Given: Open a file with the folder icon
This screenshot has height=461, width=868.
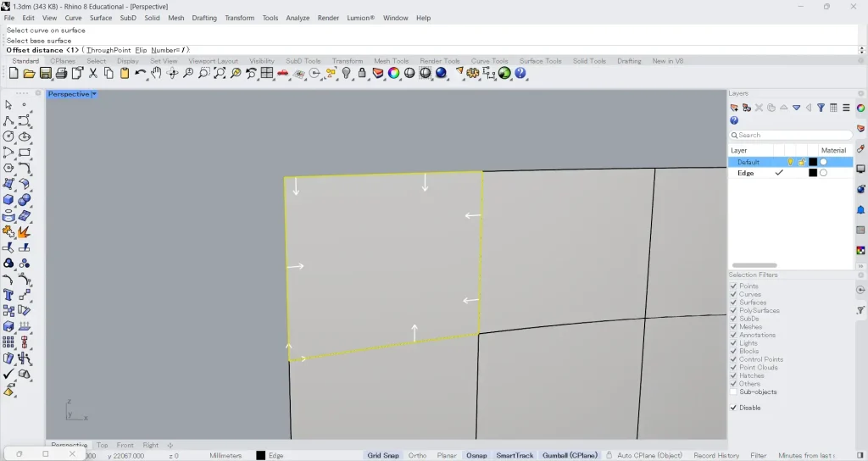Looking at the screenshot, I should 30,73.
